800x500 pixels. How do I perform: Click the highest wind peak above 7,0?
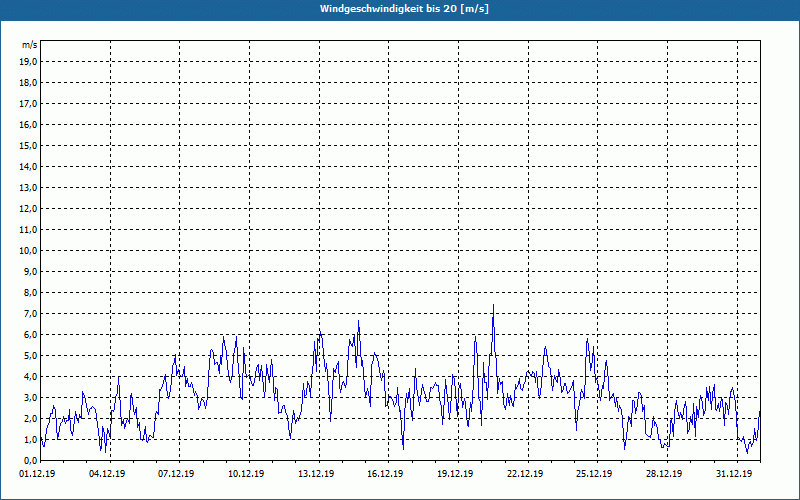(x=493, y=306)
